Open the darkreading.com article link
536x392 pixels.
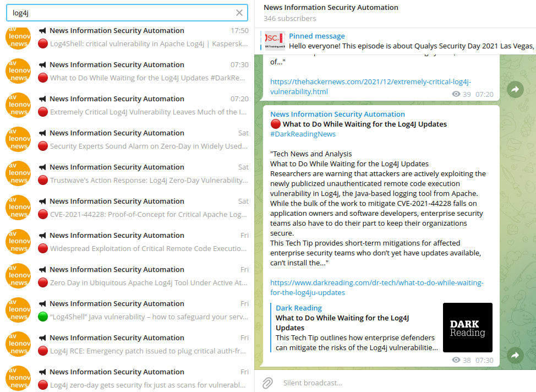[x=376, y=288]
